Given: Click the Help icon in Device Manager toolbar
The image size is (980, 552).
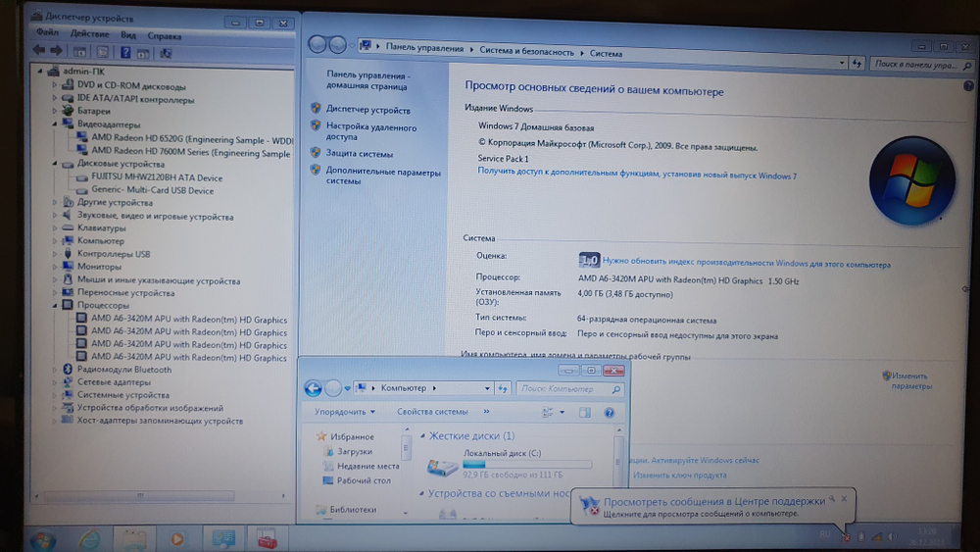Looking at the screenshot, I should (125, 53).
